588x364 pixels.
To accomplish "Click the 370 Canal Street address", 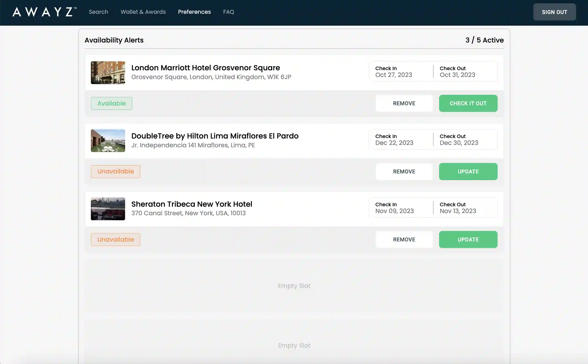I will [188, 213].
